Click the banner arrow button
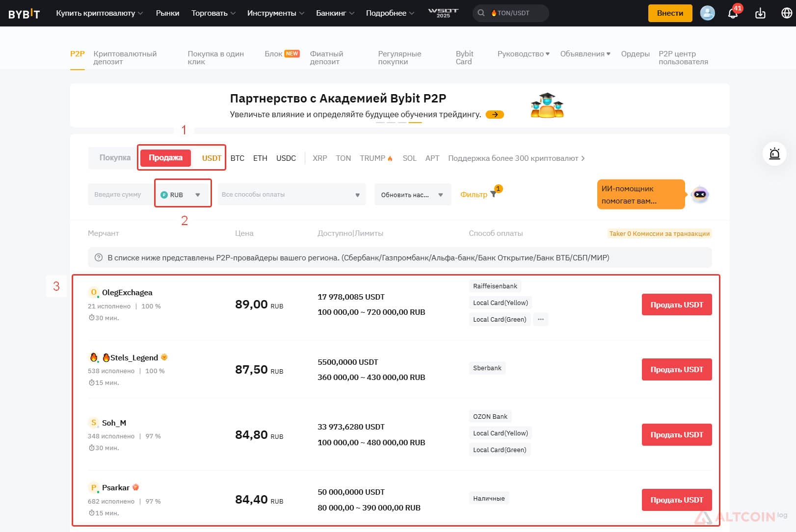The height and width of the screenshot is (532, 796). (495, 114)
